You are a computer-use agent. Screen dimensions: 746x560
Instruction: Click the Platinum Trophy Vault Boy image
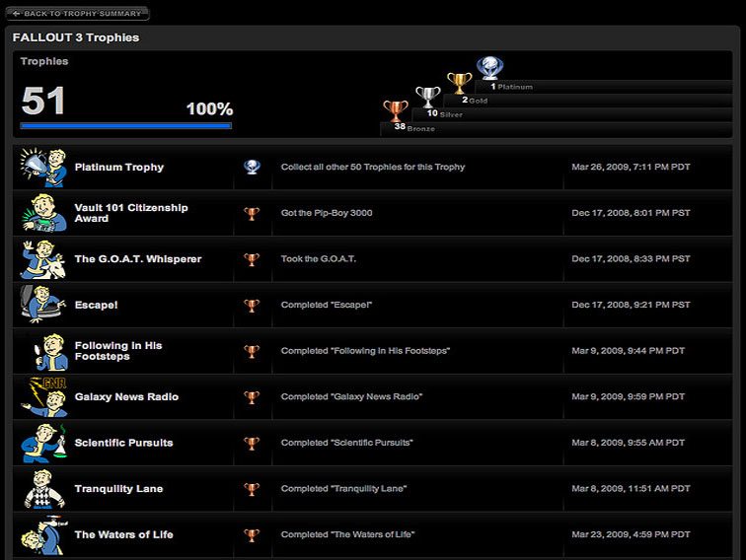point(43,167)
